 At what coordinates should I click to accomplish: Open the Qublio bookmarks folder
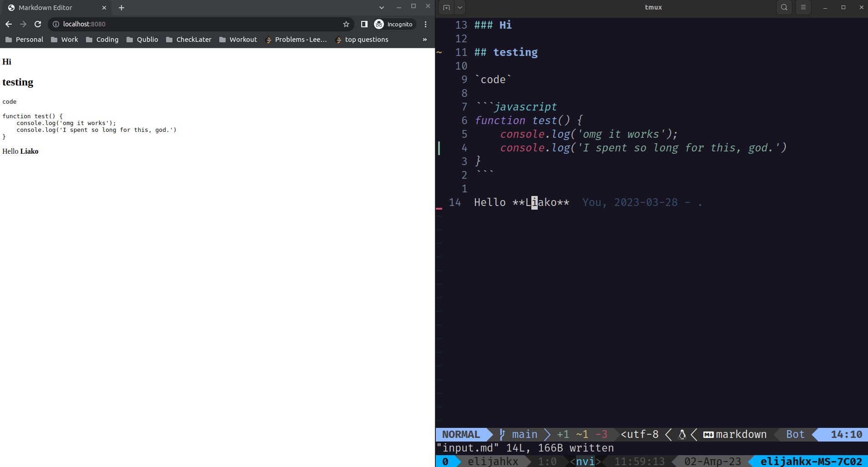pos(142,40)
